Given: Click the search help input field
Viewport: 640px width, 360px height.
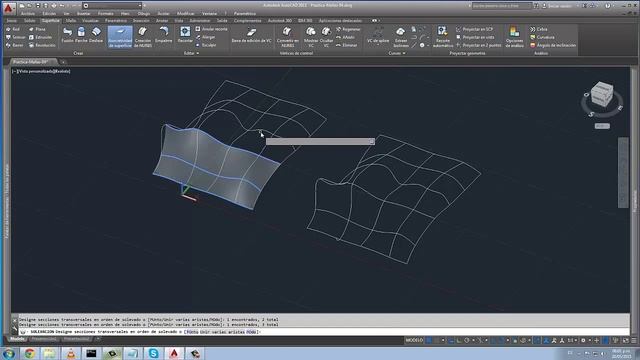Looking at the screenshot, I should tap(502, 6).
